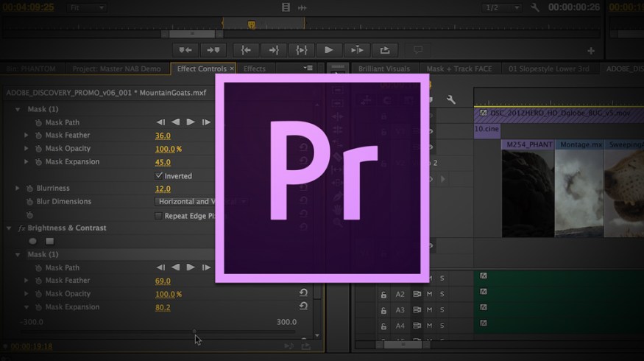Click the Mask Expansion slider handle

point(194,332)
